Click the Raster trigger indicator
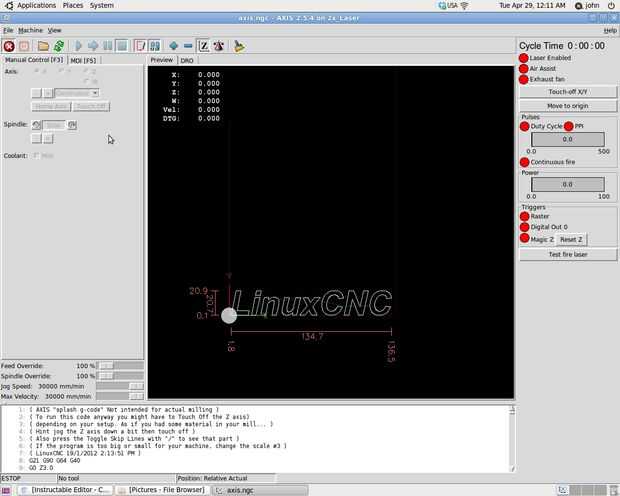620x496 pixels. pyautogui.click(x=524, y=216)
